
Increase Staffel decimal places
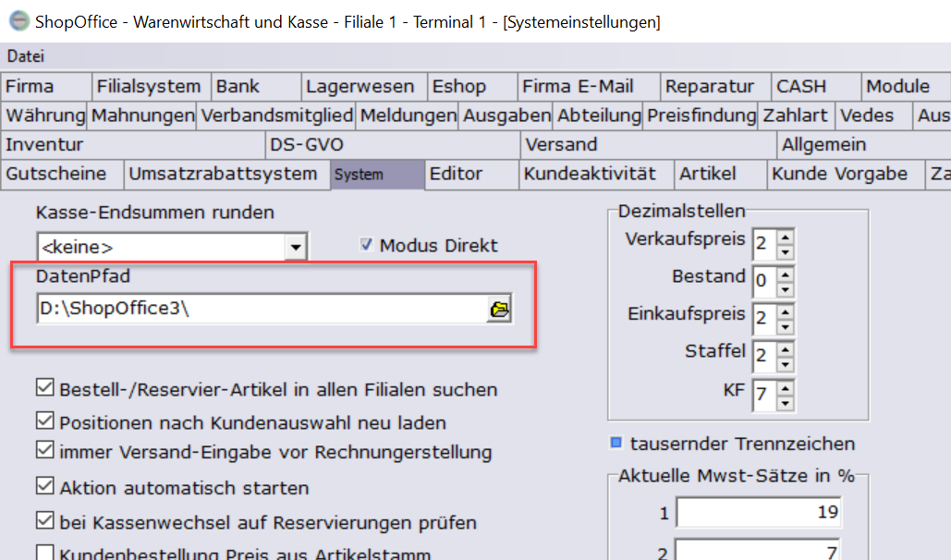(786, 350)
